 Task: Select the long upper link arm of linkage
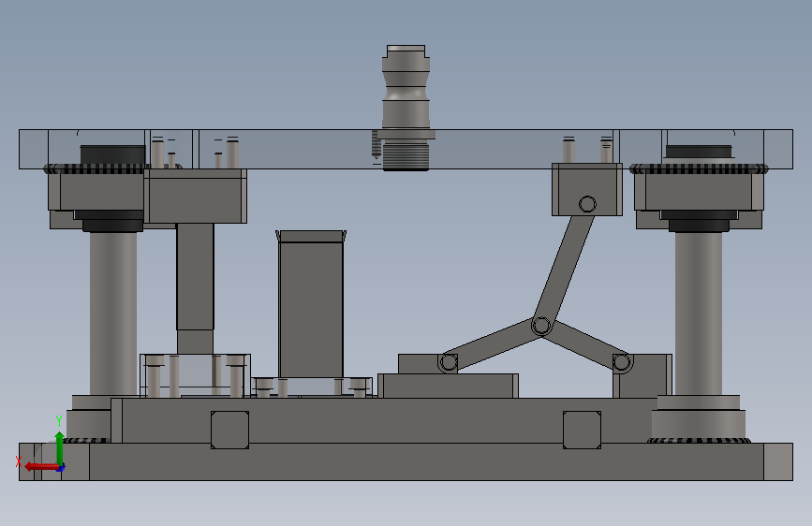pos(565,270)
